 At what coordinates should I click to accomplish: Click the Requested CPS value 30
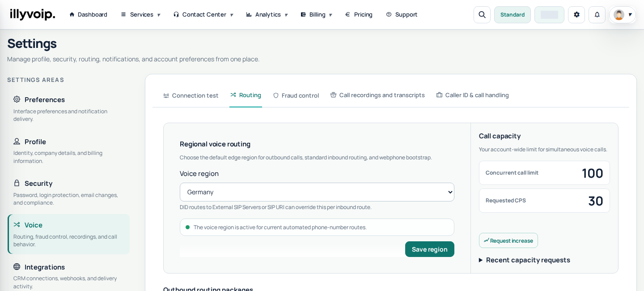click(x=596, y=201)
